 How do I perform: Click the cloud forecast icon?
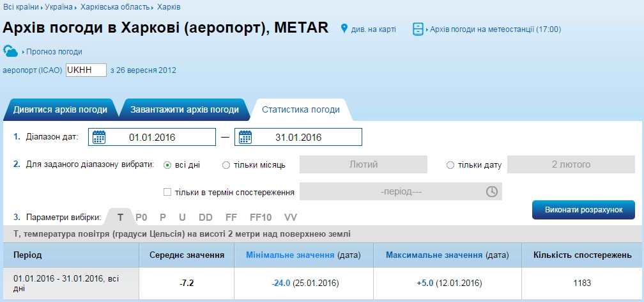(x=10, y=51)
